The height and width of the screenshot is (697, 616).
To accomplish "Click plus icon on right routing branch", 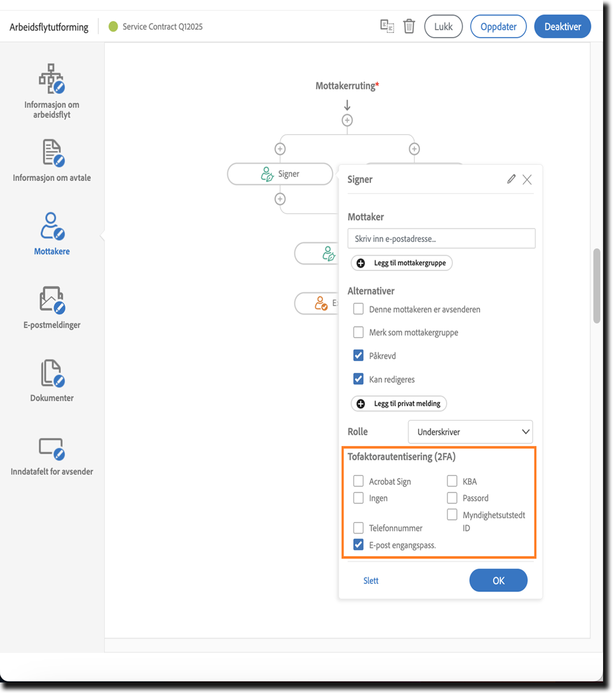I will (414, 149).
